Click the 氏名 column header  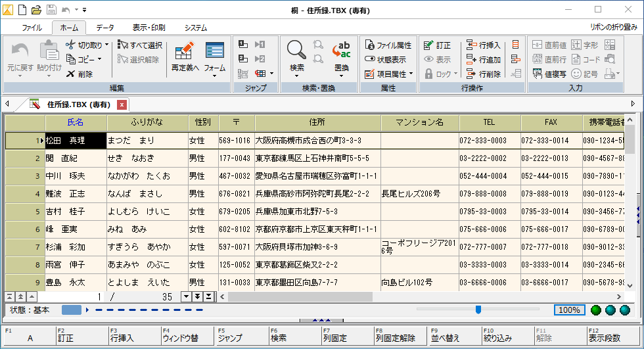76,122
